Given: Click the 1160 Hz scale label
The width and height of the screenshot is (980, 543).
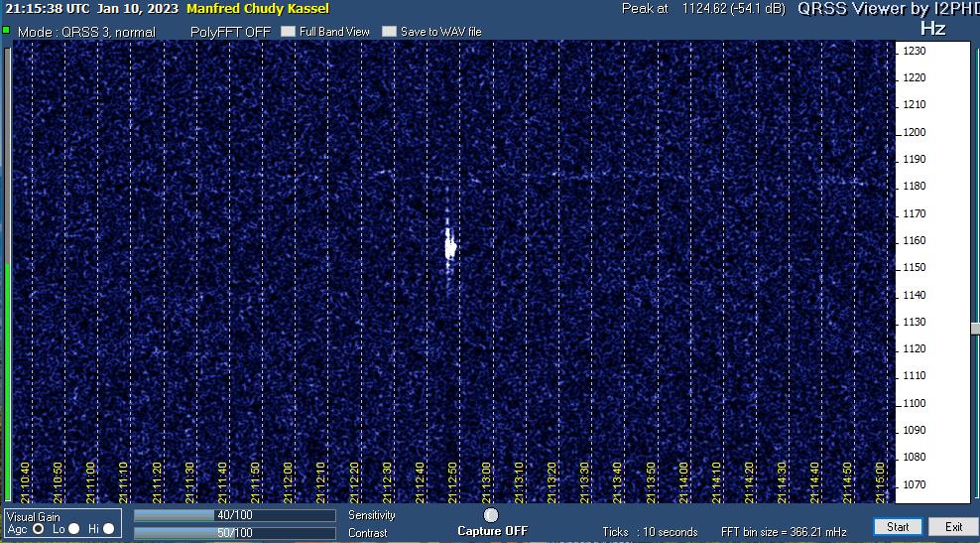Looking at the screenshot, I should click(x=915, y=240).
